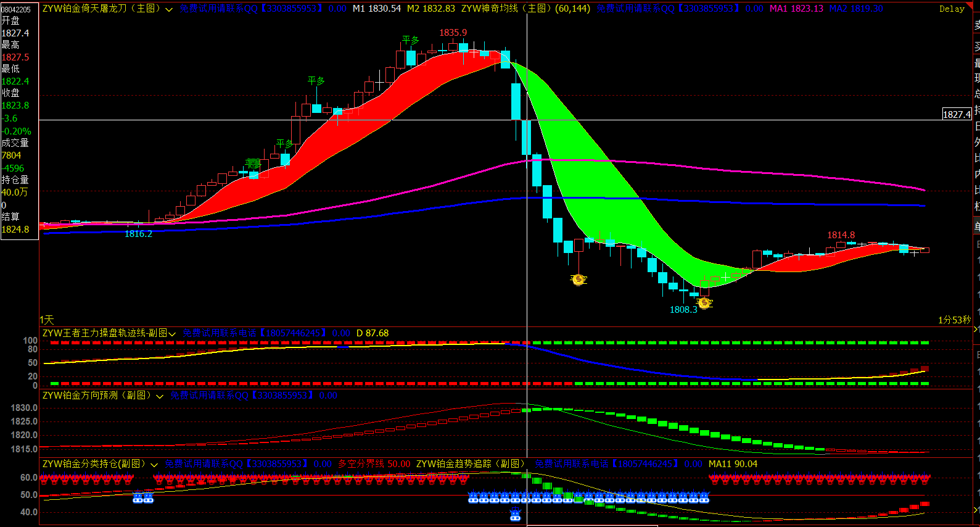Click the 1827.4 crosshair price tag
This screenshot has height=527, width=980.
(957, 114)
